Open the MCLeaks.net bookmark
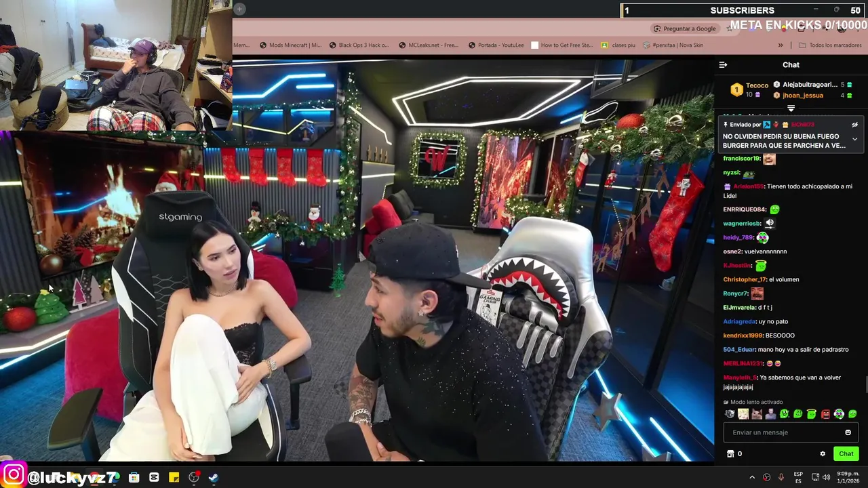This screenshot has height=488, width=868. click(428, 45)
